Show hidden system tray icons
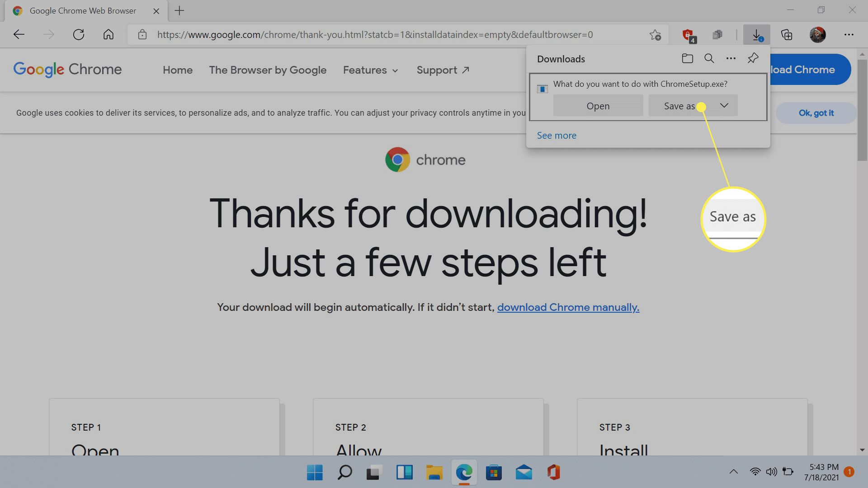The height and width of the screenshot is (488, 868). [733, 472]
